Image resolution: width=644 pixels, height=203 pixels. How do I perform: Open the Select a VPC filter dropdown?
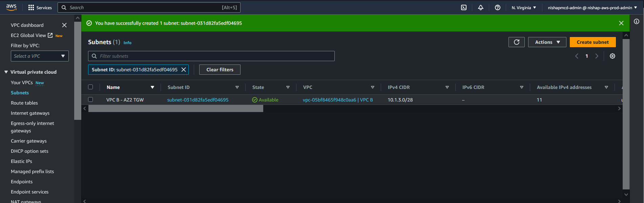click(x=40, y=56)
